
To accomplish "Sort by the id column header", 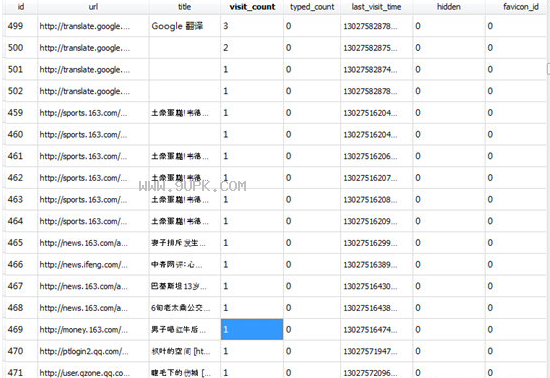I will pos(21,7).
